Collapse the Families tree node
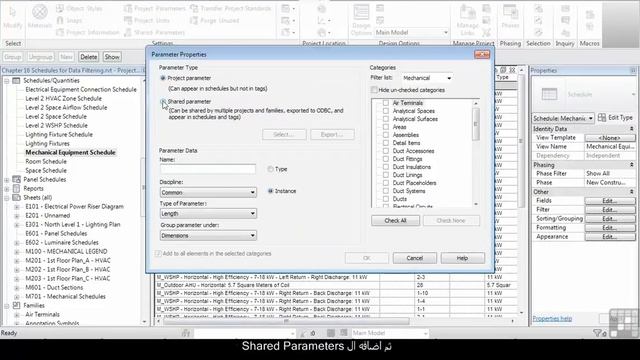The height and width of the screenshot is (360, 640). 7,306
